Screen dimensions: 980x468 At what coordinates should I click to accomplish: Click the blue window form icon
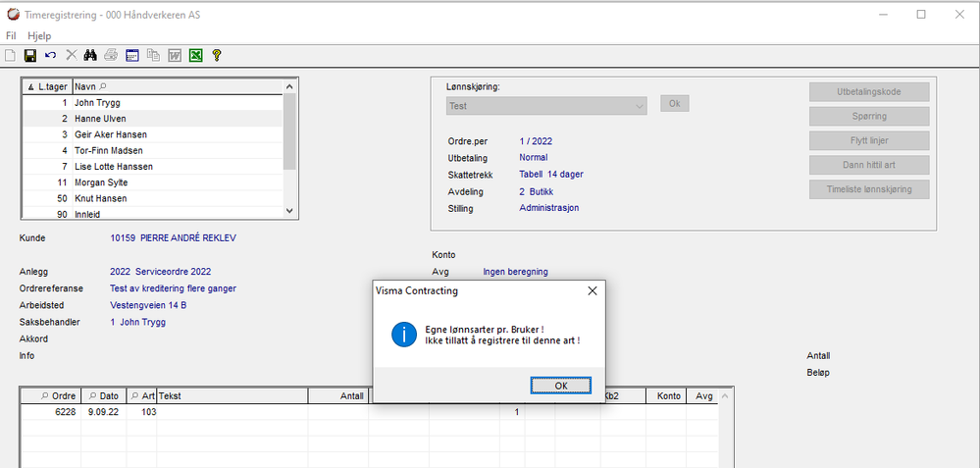tap(131, 55)
